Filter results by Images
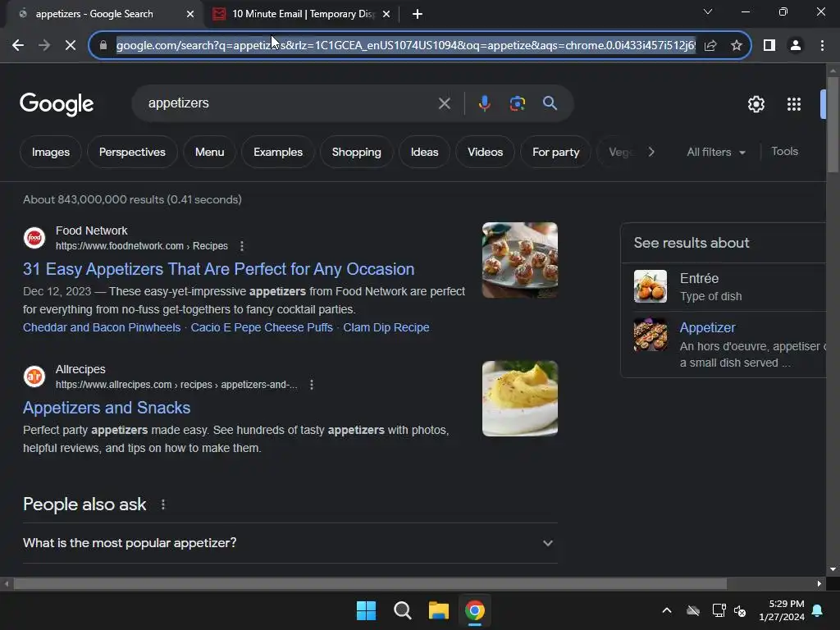The width and height of the screenshot is (840, 630). point(51,152)
